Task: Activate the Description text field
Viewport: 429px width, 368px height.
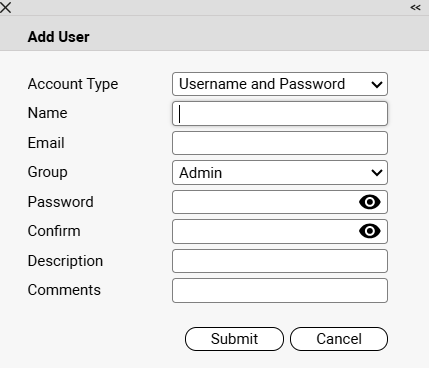Action: click(280, 261)
